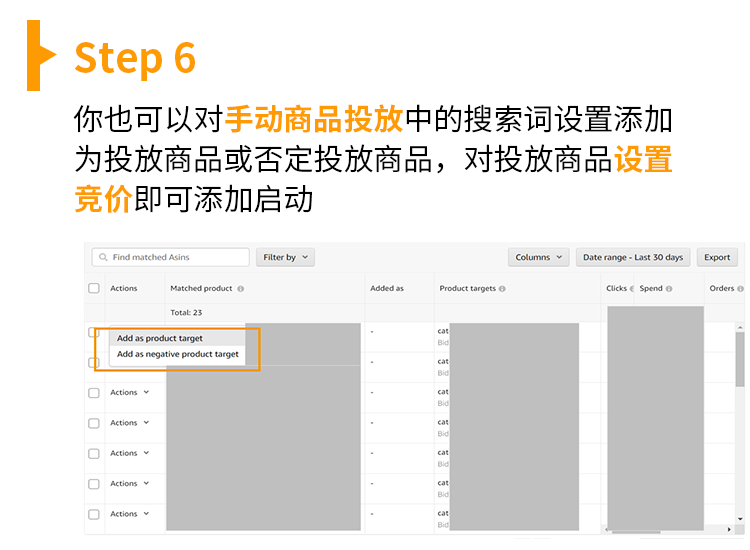Click the Orders column header
750x550 pixels.
click(x=721, y=289)
